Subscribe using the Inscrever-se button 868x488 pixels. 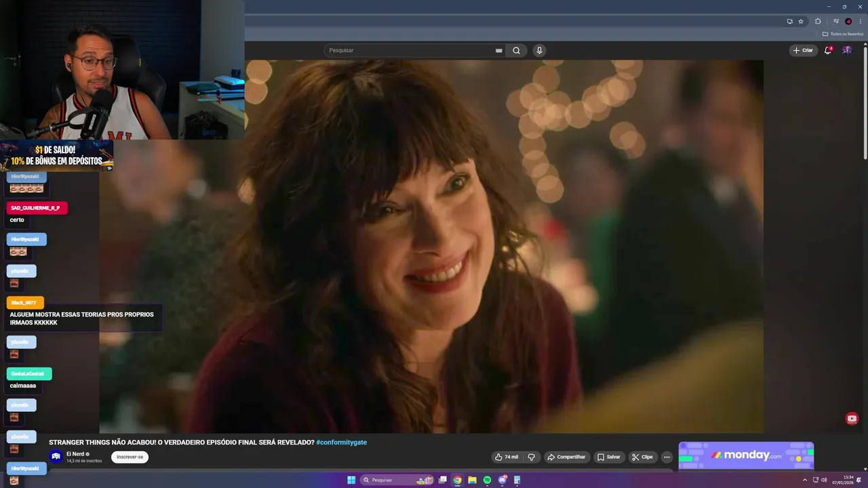pyautogui.click(x=130, y=457)
